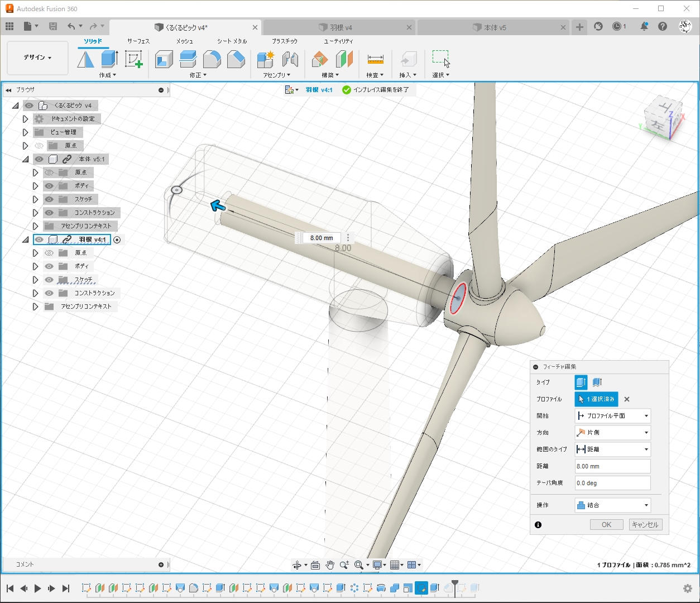Open a new design tab with plus button
700x603 pixels.
[579, 27]
